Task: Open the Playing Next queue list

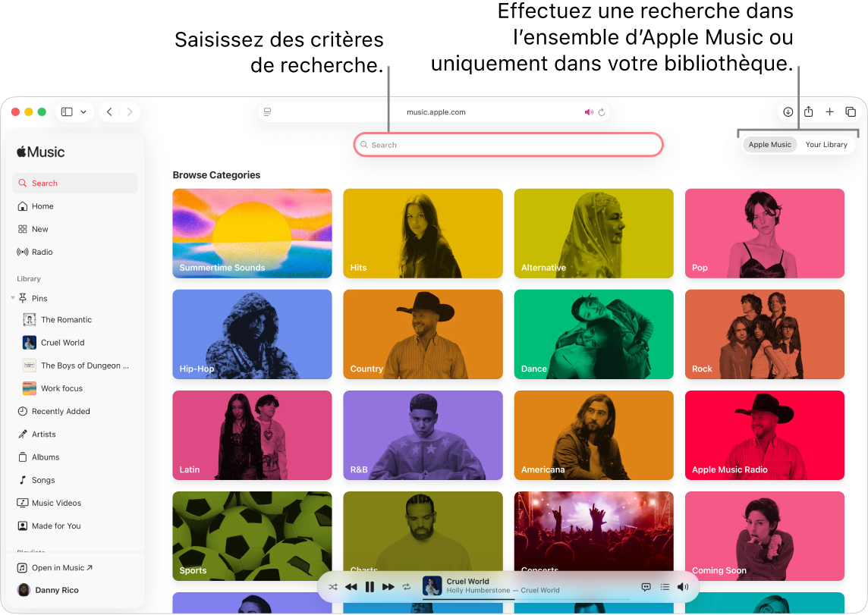Action: [x=665, y=587]
